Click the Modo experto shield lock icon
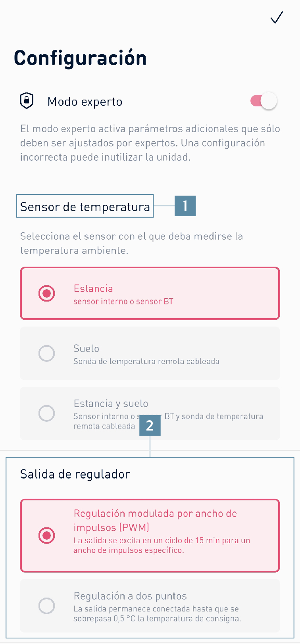The image size is (300, 644). pos(27,101)
